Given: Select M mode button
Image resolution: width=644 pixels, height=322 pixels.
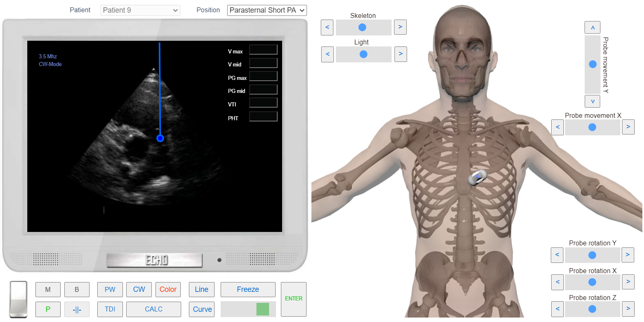Looking at the screenshot, I should 48,289.
